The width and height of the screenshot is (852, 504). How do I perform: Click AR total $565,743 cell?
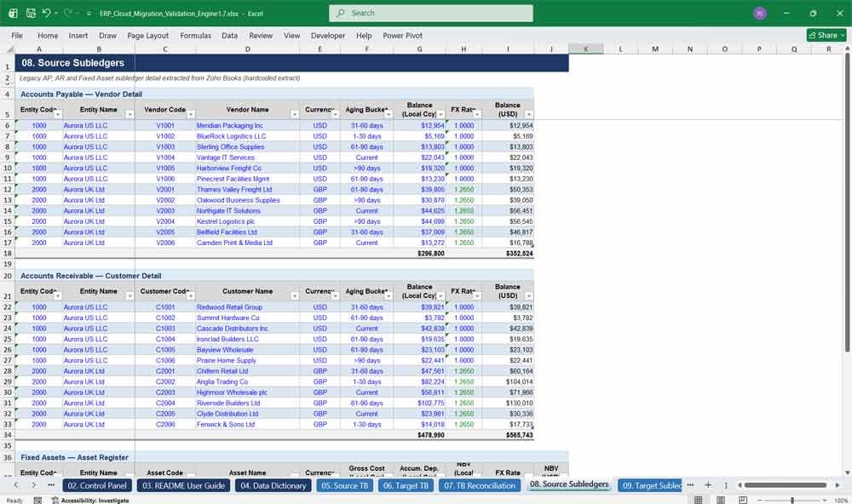point(508,435)
